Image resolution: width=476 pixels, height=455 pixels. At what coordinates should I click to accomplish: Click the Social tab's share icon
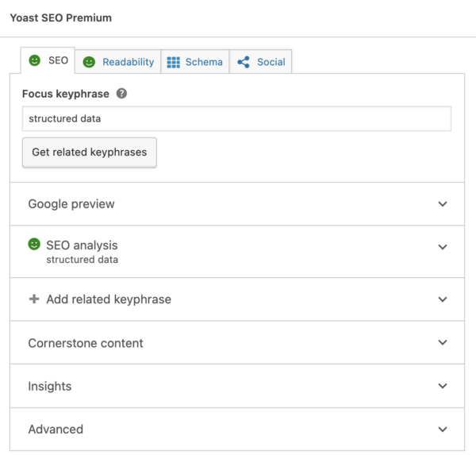click(244, 62)
